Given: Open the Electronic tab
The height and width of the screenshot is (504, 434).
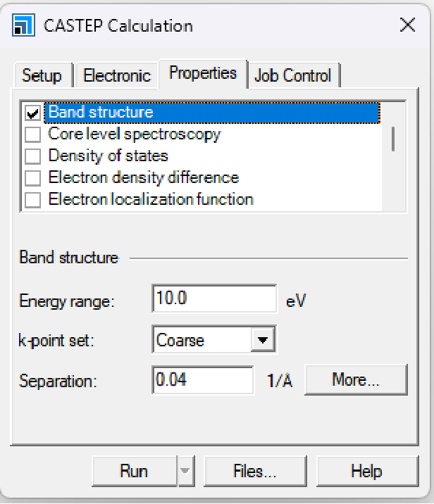Looking at the screenshot, I should [117, 76].
